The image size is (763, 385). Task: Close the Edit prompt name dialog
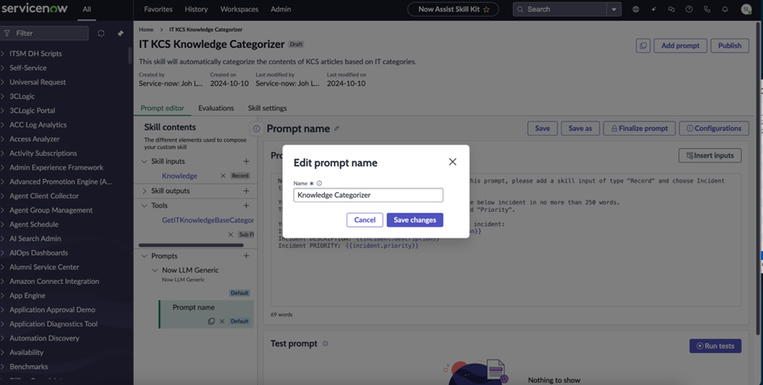[453, 162]
